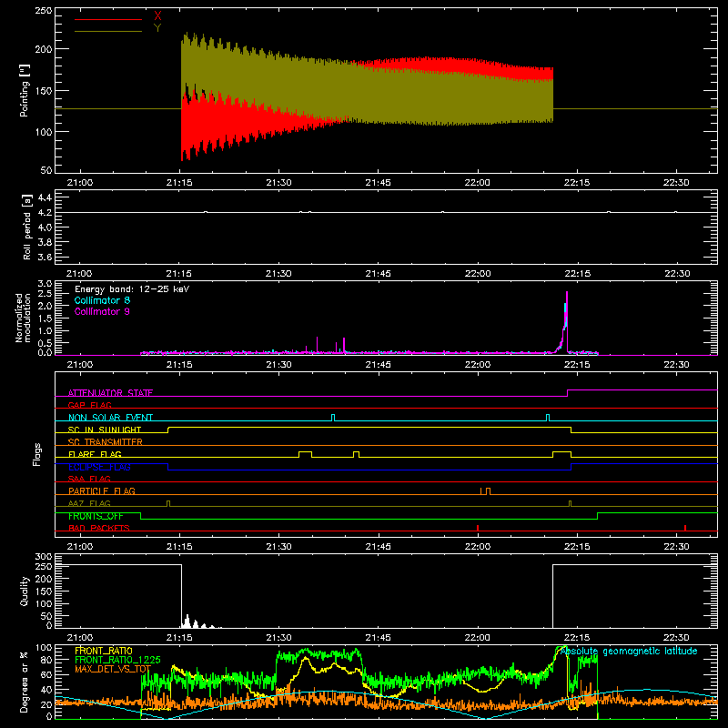Click the Pointing ["] axis title
Viewport: 728px width, 728px height.
25,90
